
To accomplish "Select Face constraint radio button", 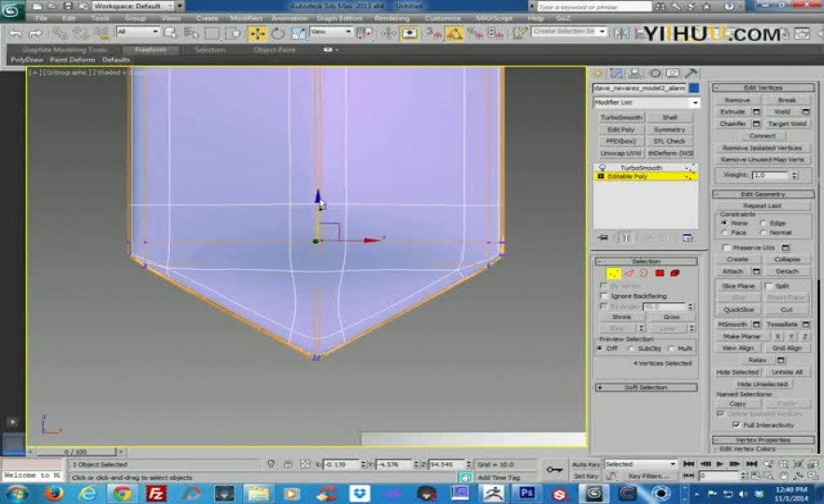I will point(724,232).
